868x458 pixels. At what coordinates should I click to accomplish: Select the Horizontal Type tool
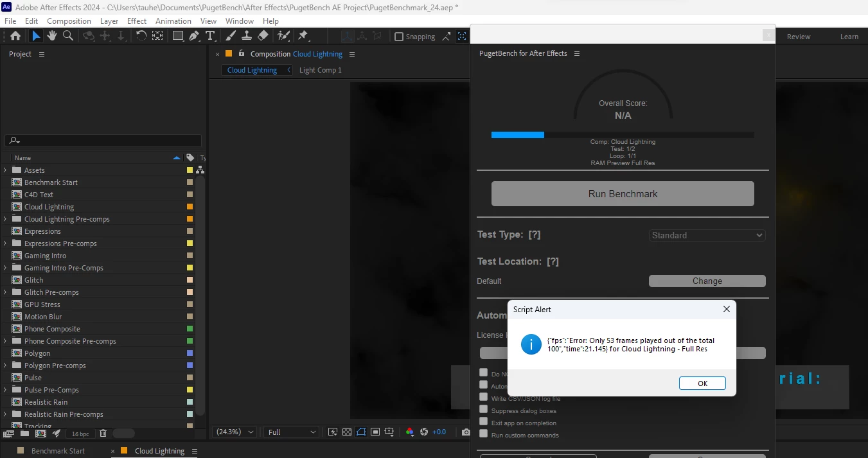[210, 36]
